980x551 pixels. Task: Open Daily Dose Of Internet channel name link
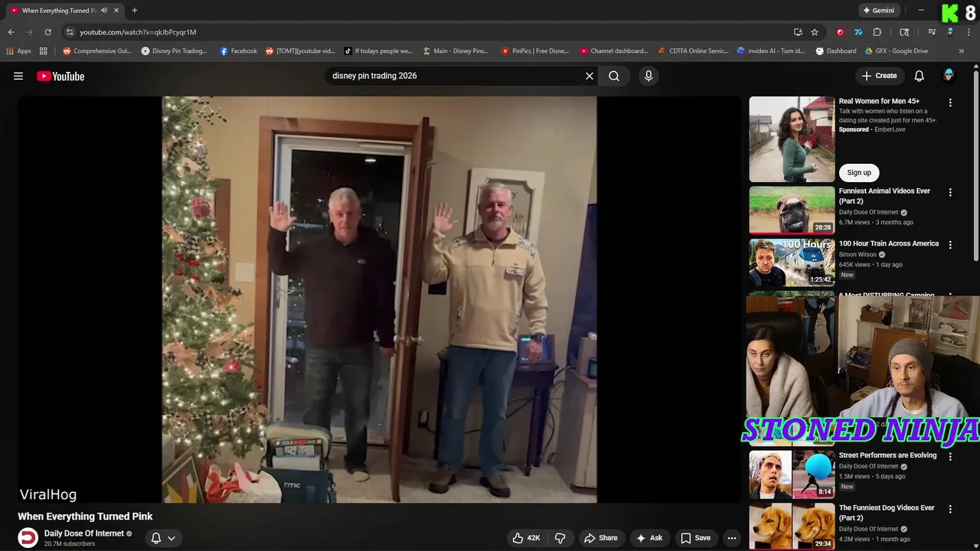pos(84,533)
